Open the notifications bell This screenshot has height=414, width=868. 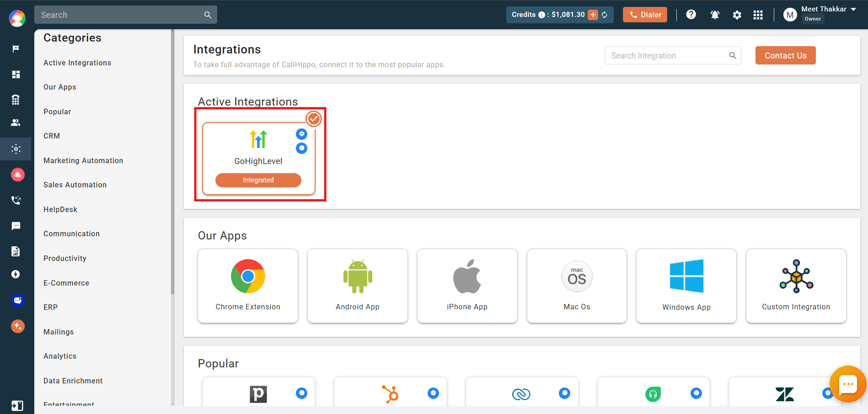715,15
